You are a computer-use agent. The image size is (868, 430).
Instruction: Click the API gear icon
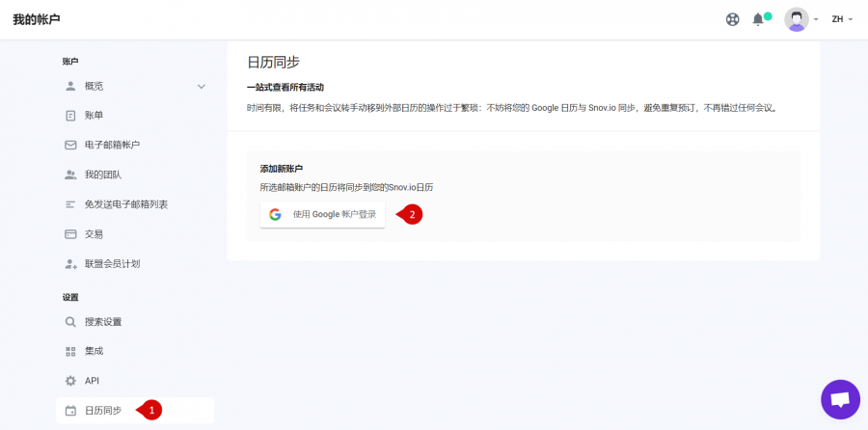click(70, 381)
